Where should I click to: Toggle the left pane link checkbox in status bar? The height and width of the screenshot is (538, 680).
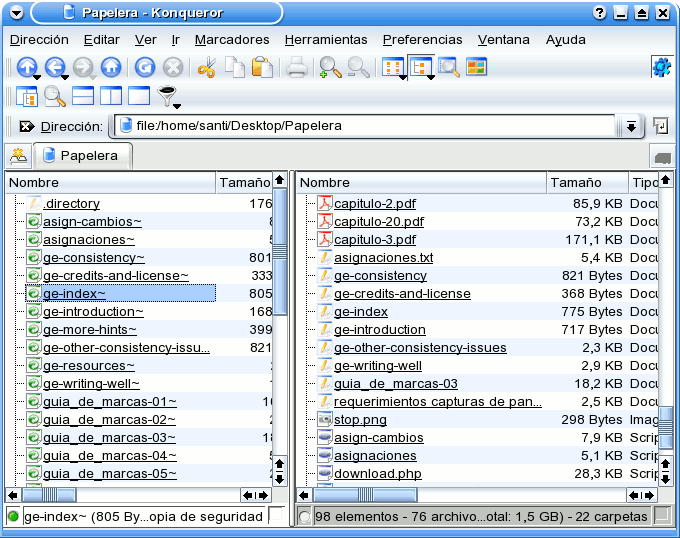(276, 516)
